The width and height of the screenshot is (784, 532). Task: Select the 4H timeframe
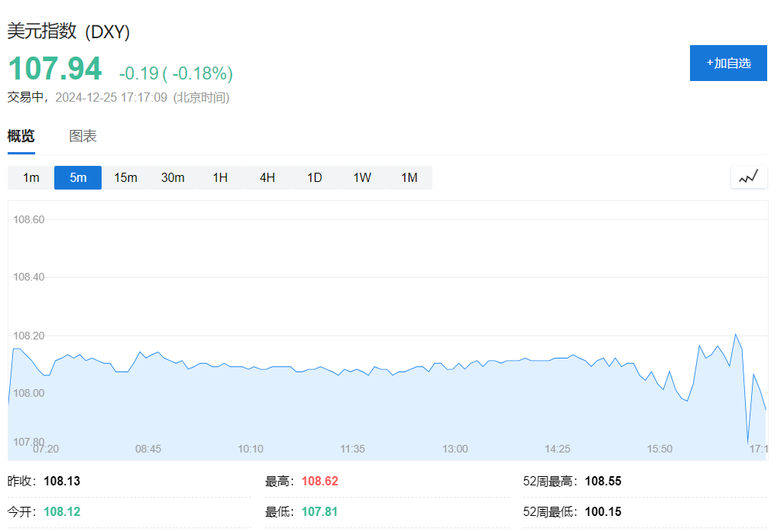(267, 177)
